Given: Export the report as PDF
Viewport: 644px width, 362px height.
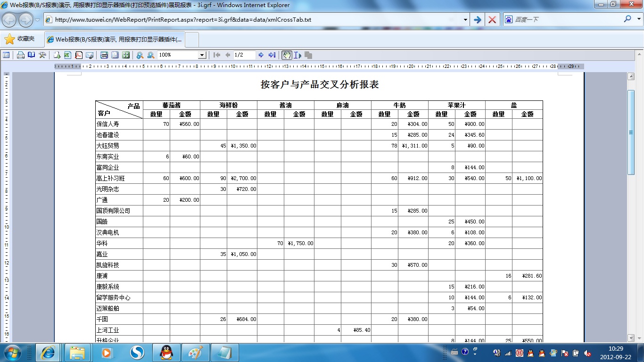Looking at the screenshot, I should 79,55.
